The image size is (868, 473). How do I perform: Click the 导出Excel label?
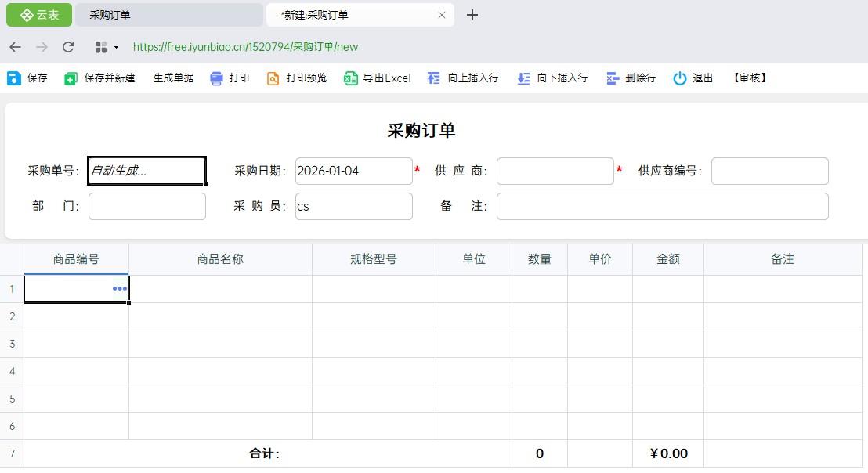pos(387,78)
